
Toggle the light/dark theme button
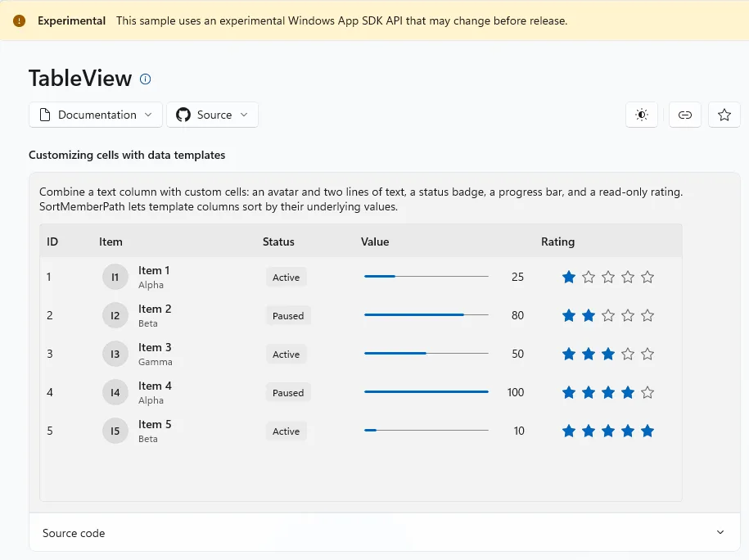pyautogui.click(x=642, y=115)
